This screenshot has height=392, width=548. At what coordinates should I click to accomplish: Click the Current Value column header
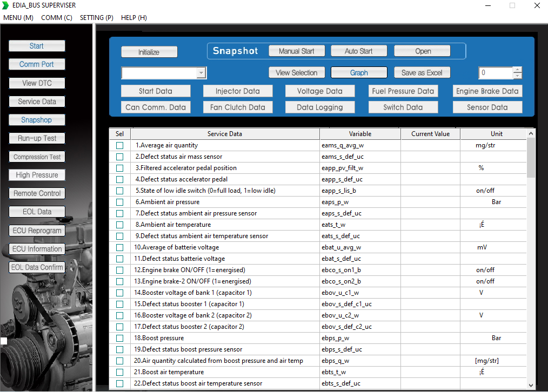[431, 134]
